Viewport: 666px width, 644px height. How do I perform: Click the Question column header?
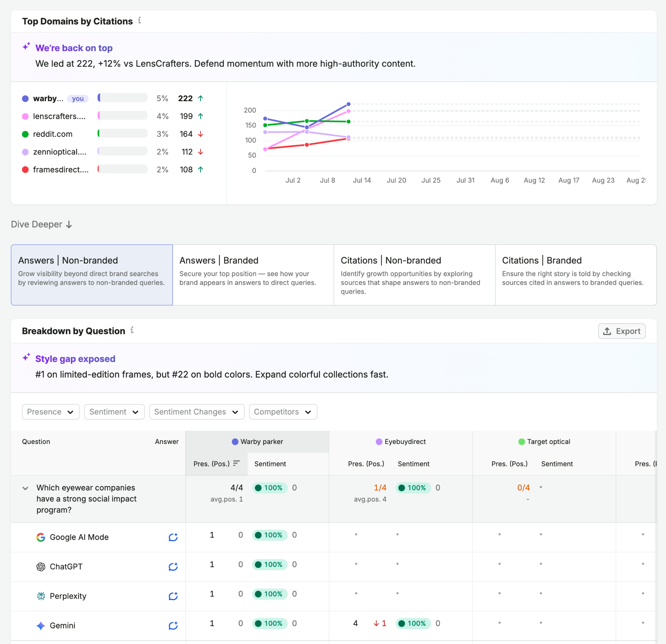[36, 441]
